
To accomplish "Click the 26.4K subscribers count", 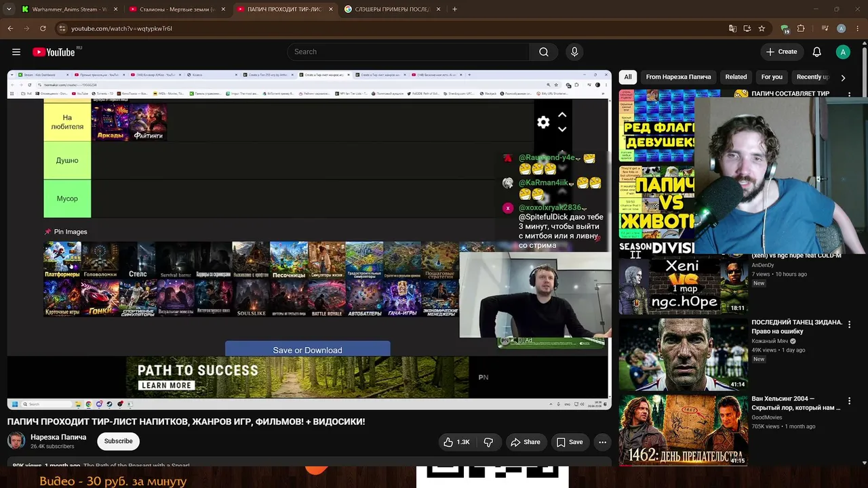I will click(52, 447).
